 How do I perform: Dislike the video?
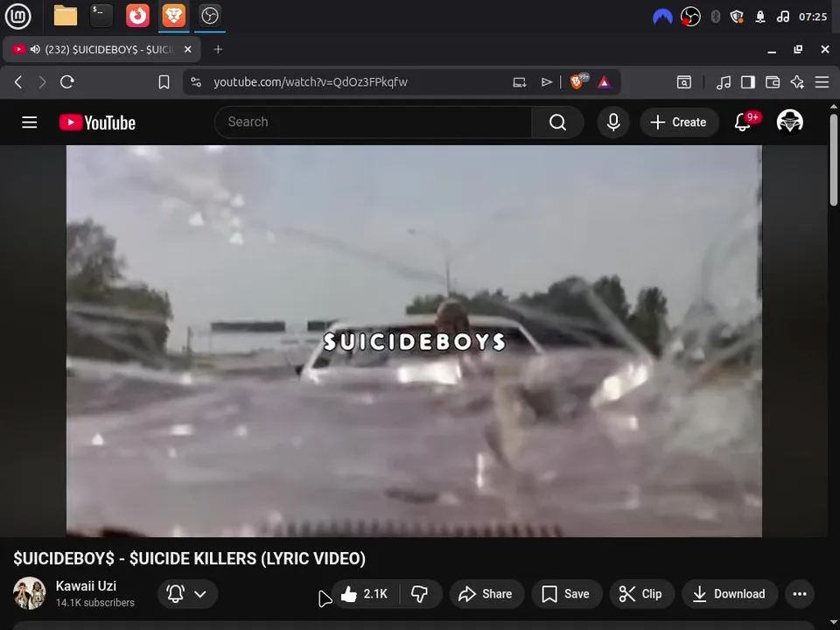419,593
